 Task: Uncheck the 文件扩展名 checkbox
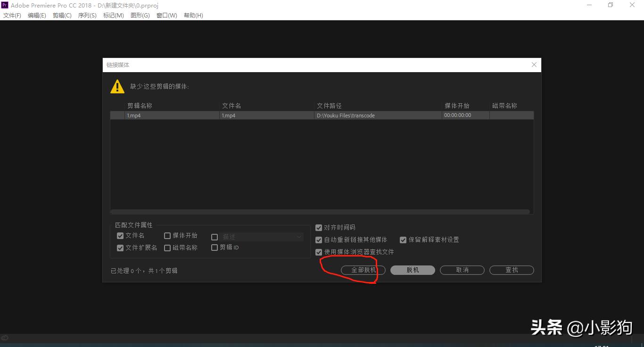[120, 248]
